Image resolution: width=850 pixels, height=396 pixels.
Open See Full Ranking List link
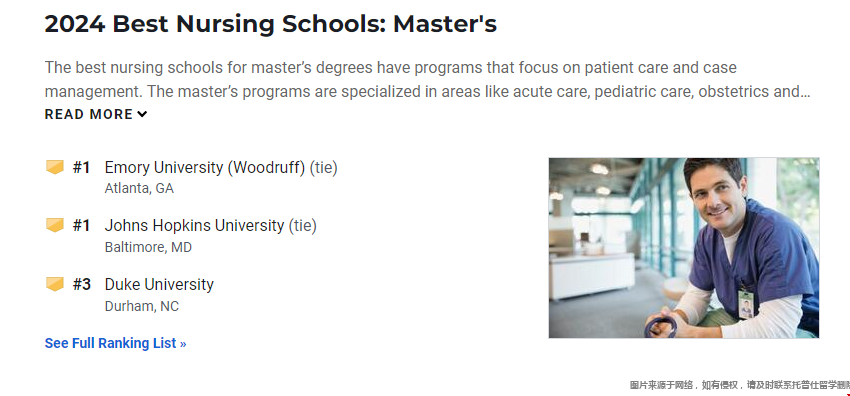point(115,343)
